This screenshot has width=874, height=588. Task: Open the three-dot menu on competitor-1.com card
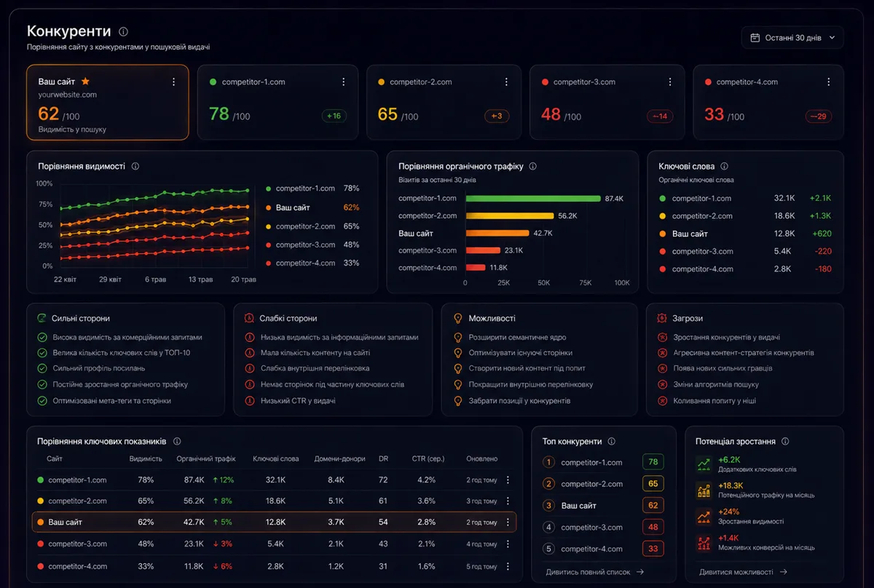[343, 82]
